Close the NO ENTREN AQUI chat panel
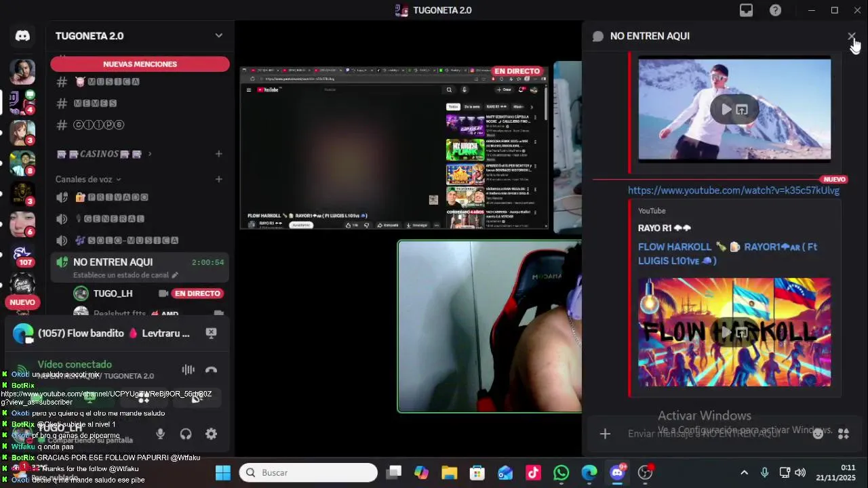This screenshot has height=488, width=868. (851, 36)
